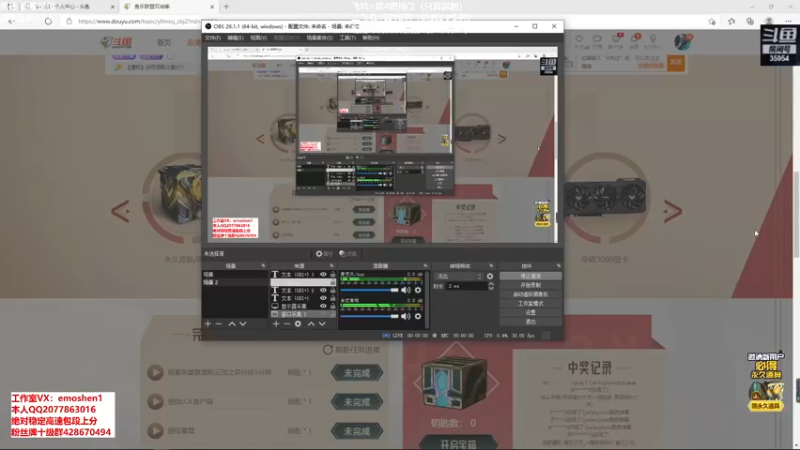The width and height of the screenshot is (800, 450).
Task: Toggle the lock on the white highlighted source row
Action: (x=333, y=282)
